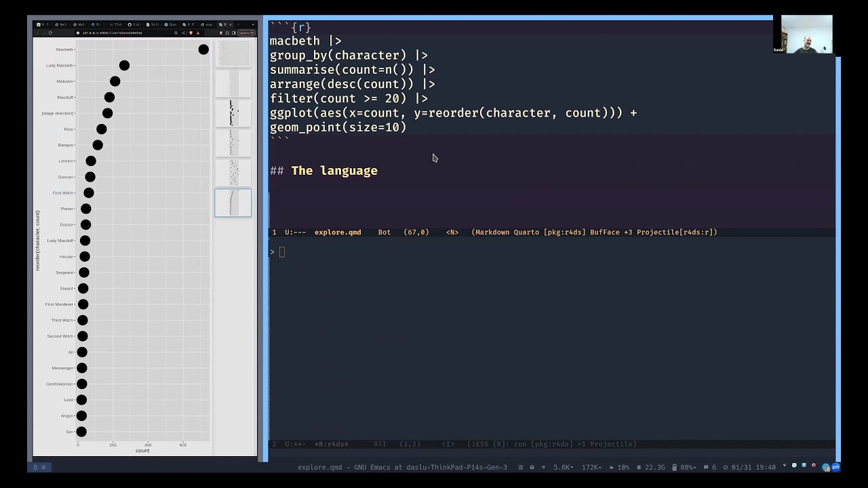Select the fourth plot history thumbnail
Image resolution: width=868 pixels, height=488 pixels.
[233, 143]
